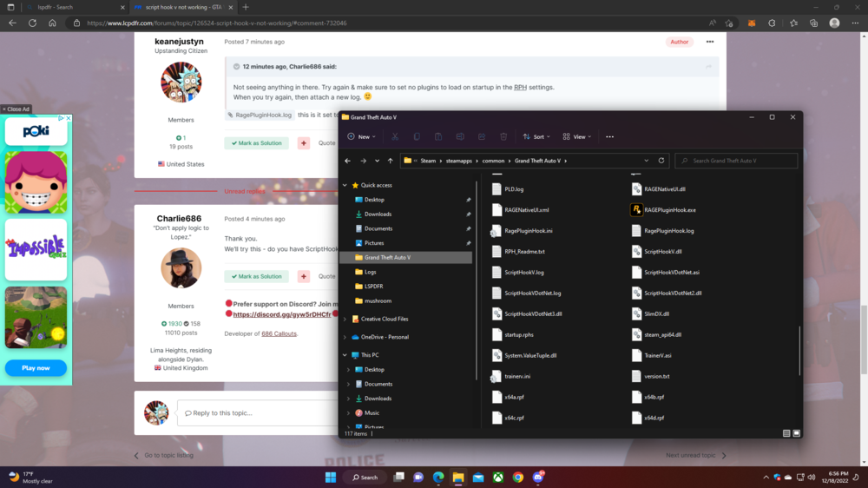The height and width of the screenshot is (488, 868).
Task: Click the browser address bar URL
Action: (216, 23)
